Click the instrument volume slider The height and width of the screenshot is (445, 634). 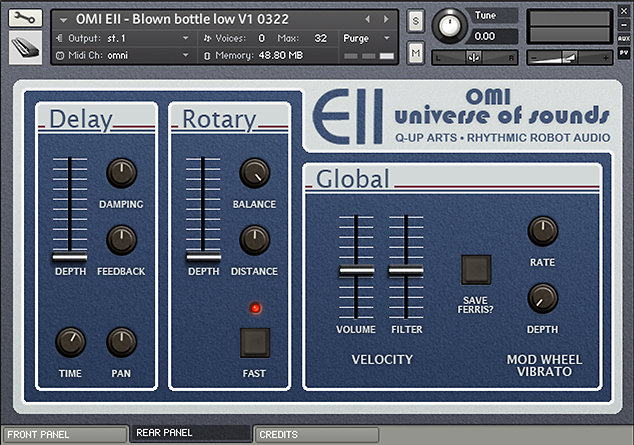[x=569, y=58]
